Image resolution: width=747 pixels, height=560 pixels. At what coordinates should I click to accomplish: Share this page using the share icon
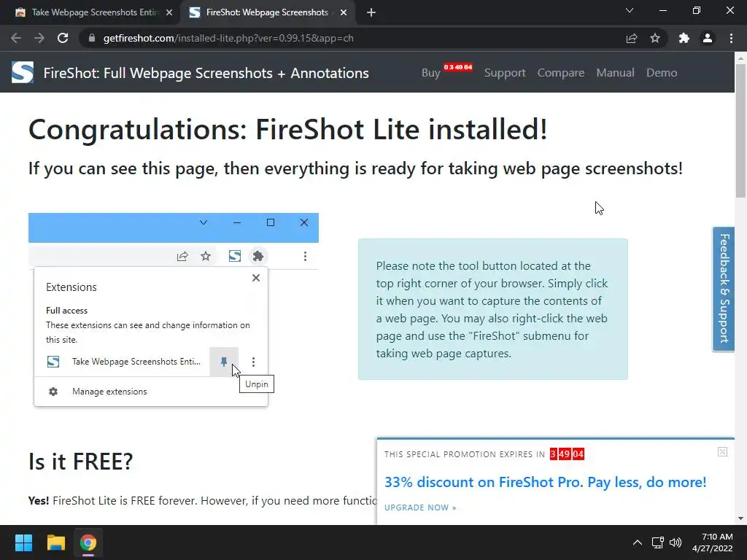click(632, 38)
